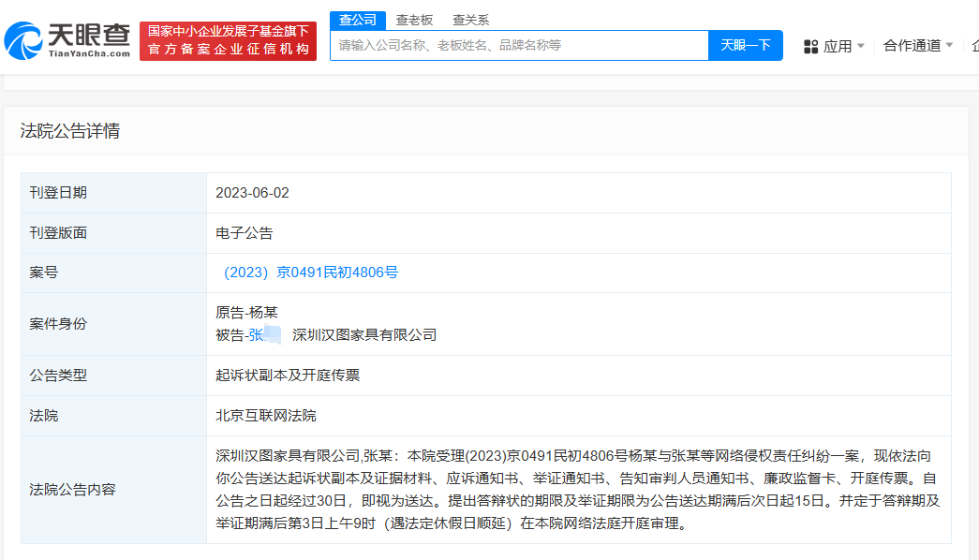979x560 pixels.
Task: Click the 刊登日期 value 2023-06-02
Action: pos(253,192)
